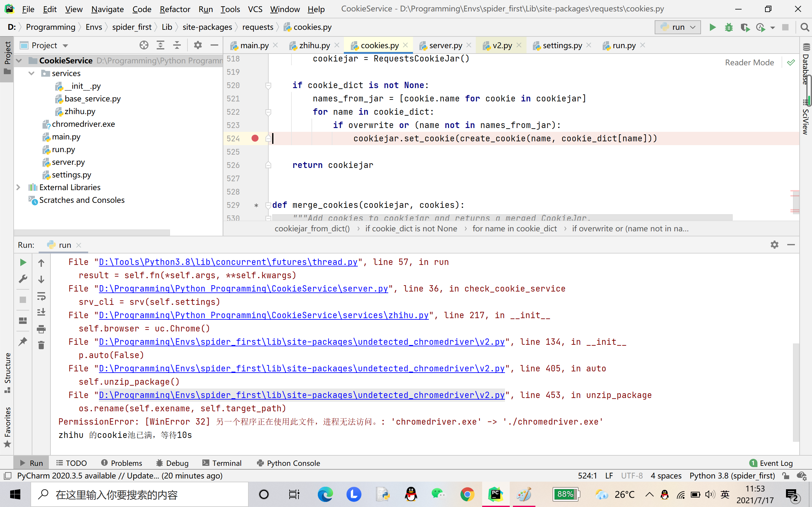Pin the Run tab with pin icon
The height and width of the screenshot is (507, 812).
pyautogui.click(x=23, y=341)
